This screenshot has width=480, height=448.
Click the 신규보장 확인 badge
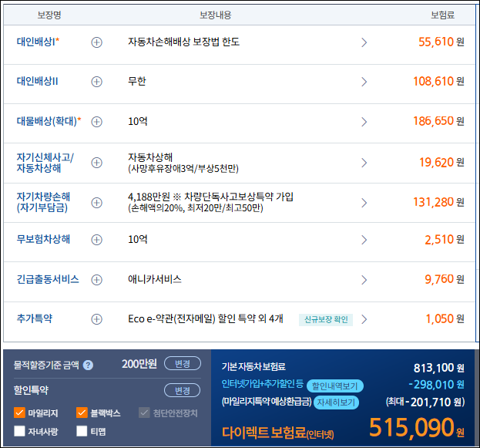click(x=326, y=319)
